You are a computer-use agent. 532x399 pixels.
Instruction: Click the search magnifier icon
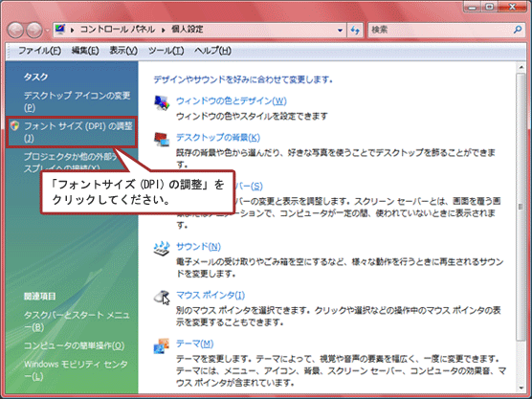517,30
